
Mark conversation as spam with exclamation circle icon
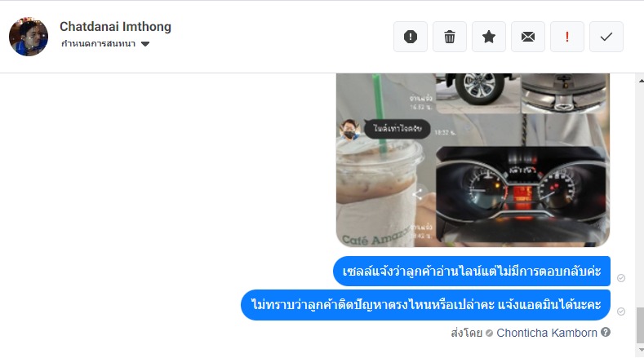[x=411, y=37]
